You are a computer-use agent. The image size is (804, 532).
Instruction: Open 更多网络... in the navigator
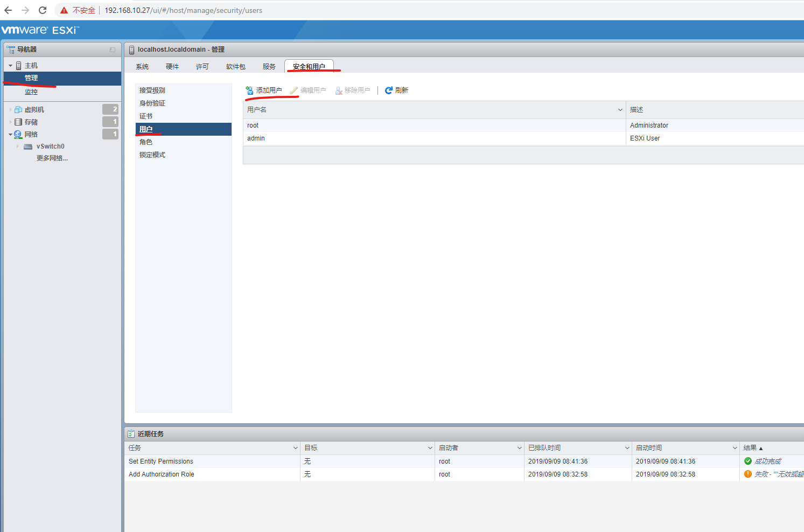52,158
